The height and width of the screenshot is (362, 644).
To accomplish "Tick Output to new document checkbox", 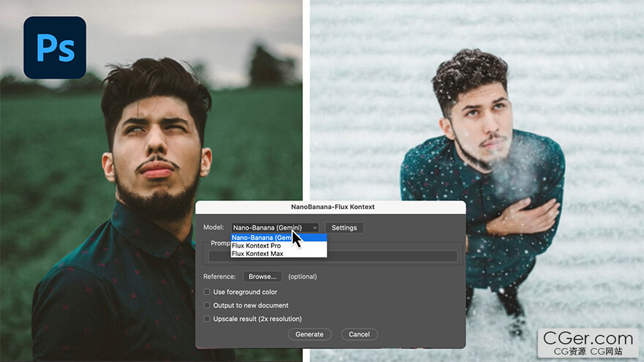I will click(207, 305).
